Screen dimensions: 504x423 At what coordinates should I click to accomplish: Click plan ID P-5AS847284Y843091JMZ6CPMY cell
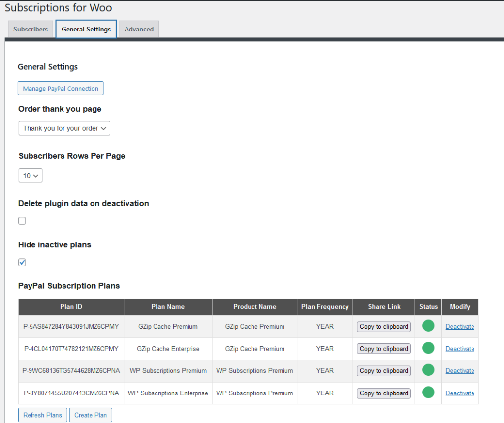[71, 326]
